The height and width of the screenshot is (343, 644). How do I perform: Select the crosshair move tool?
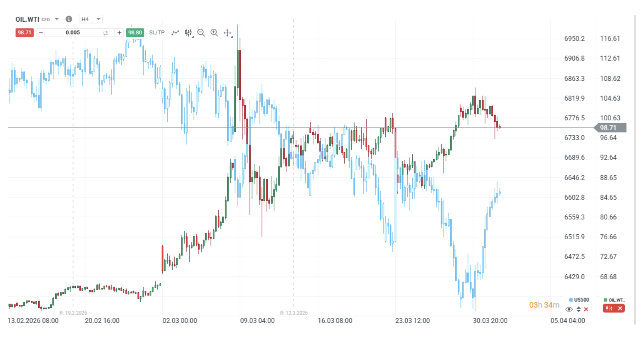pos(228,33)
